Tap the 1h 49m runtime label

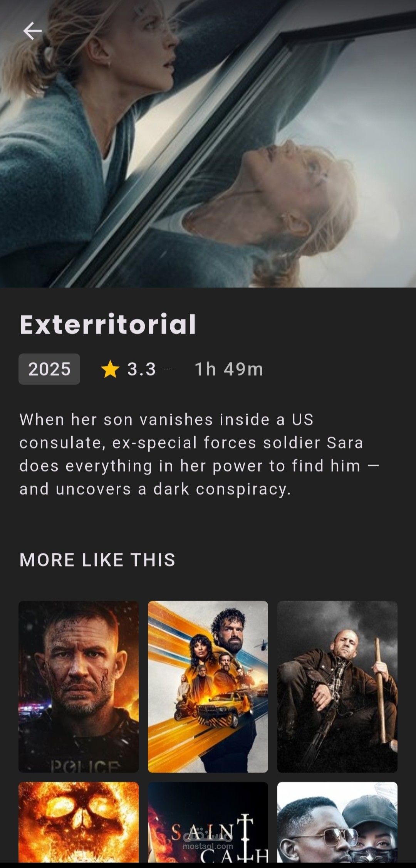pyautogui.click(x=229, y=369)
